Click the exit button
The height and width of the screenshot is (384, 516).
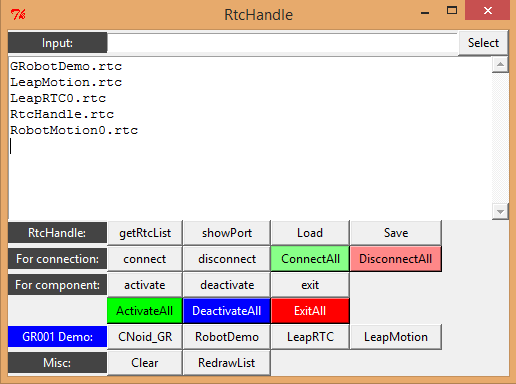point(310,285)
